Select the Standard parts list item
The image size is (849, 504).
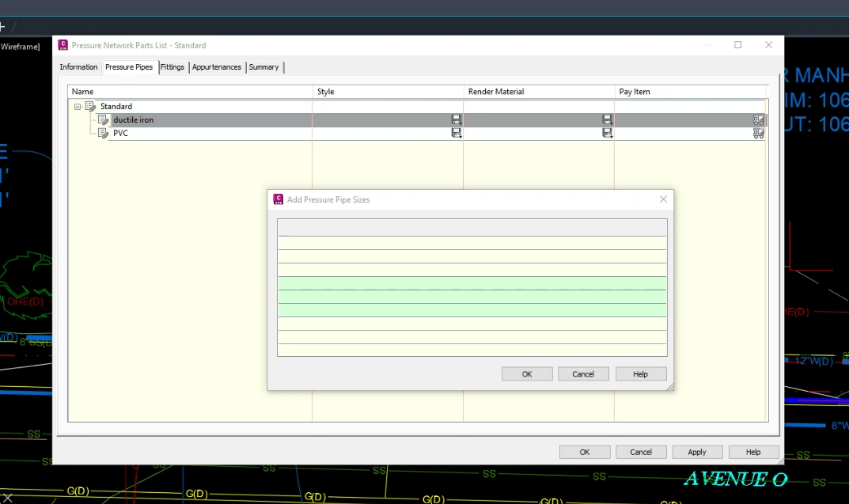coord(116,107)
